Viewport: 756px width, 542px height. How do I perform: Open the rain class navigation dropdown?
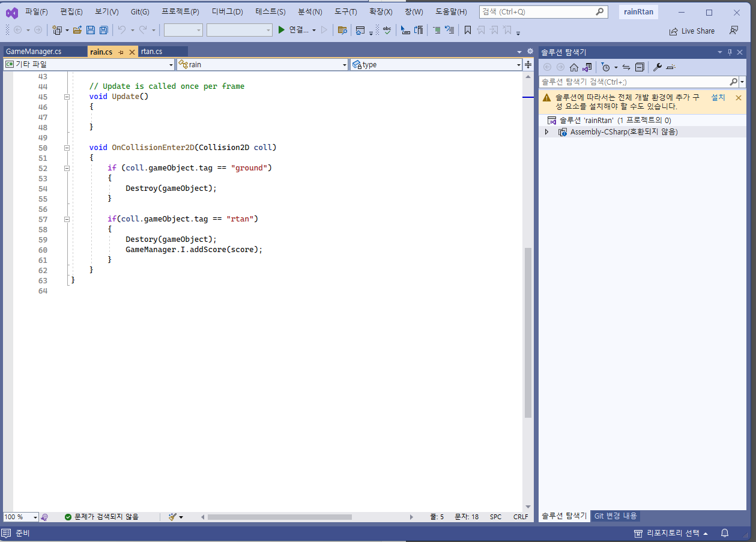tap(345, 65)
